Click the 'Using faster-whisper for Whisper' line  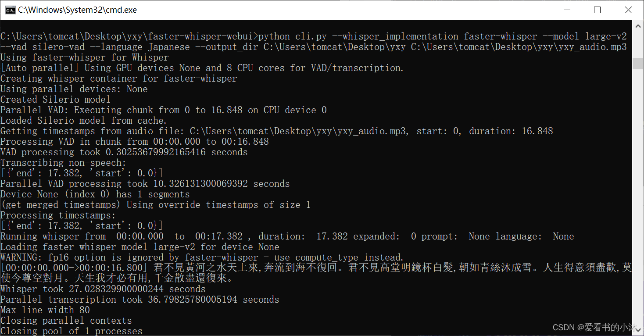pyautogui.click(x=85, y=57)
